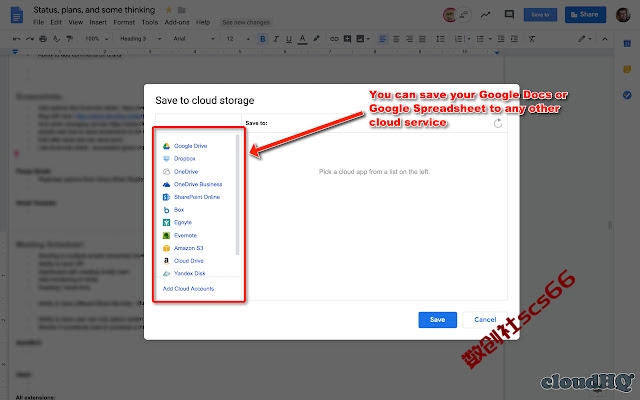Viewport: 640px width, 400px height.
Task: Open the highlight color picker
Action: 316,39
